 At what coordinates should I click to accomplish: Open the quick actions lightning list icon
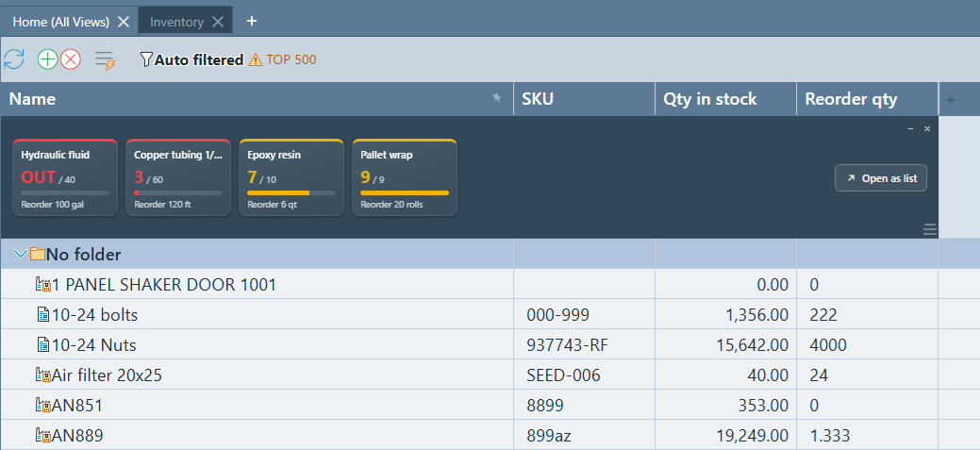105,60
